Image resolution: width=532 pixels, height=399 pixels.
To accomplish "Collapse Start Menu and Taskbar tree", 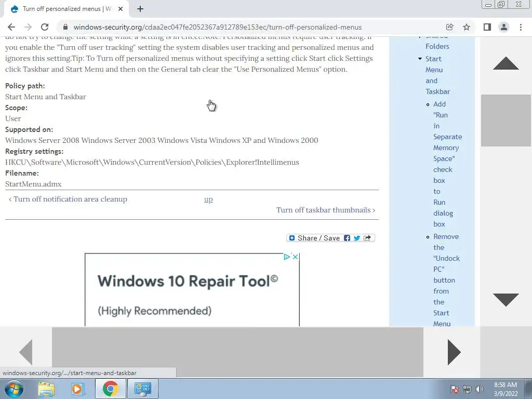I will [x=420, y=59].
